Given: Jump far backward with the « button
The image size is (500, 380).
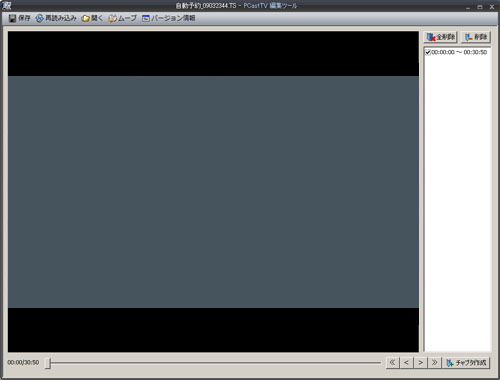Looking at the screenshot, I should click(392, 363).
